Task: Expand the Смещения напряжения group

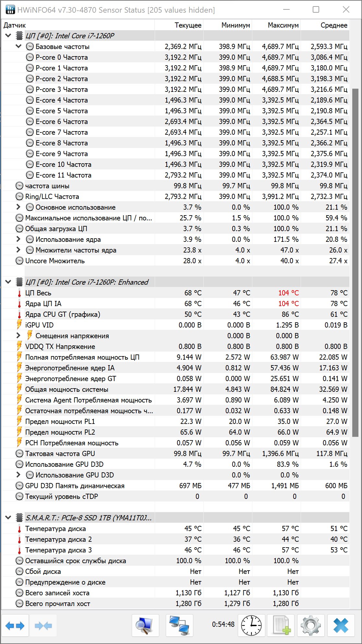Action: 18,335
